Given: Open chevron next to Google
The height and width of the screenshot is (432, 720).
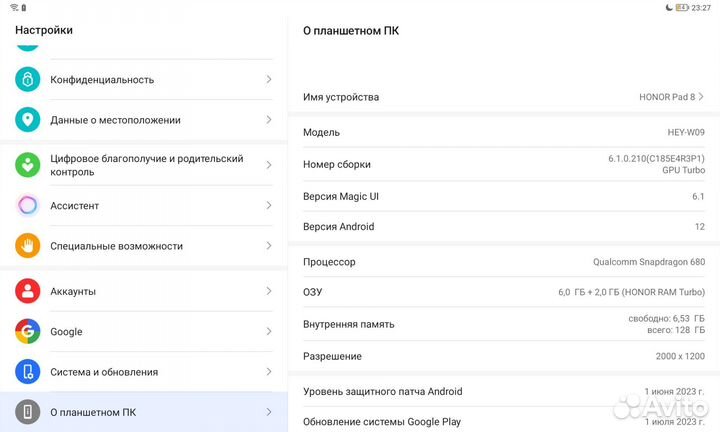Looking at the screenshot, I should (x=269, y=331).
